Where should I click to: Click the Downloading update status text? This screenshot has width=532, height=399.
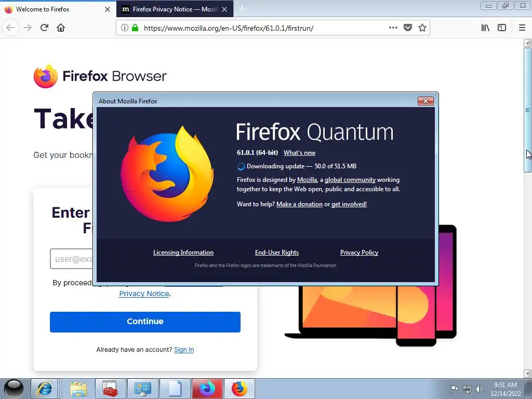[x=302, y=166]
